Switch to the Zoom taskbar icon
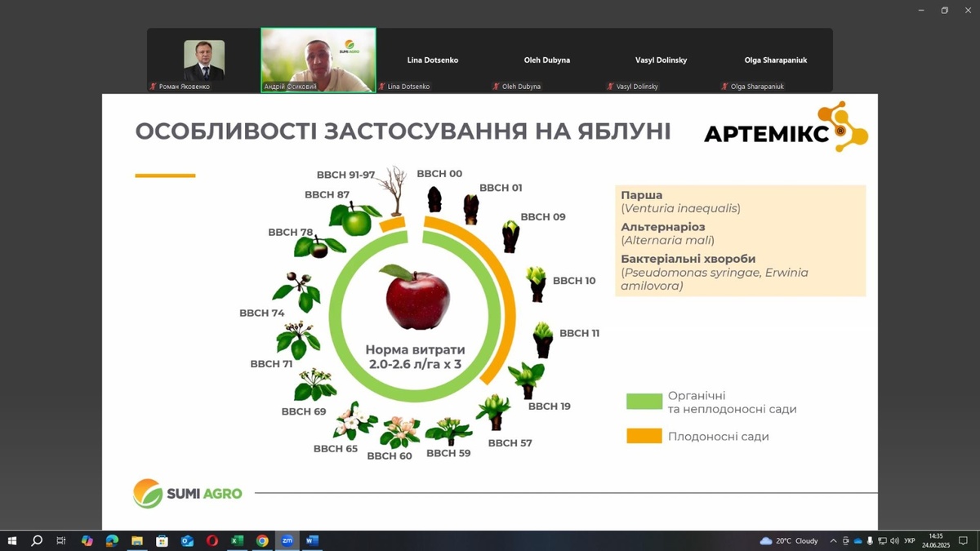 (x=287, y=540)
